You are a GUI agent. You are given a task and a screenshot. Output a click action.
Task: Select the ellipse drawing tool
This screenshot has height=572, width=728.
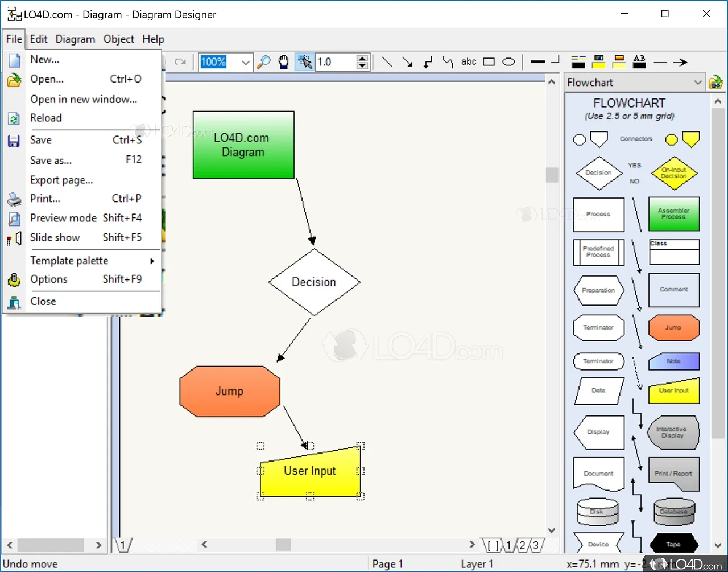(x=508, y=61)
